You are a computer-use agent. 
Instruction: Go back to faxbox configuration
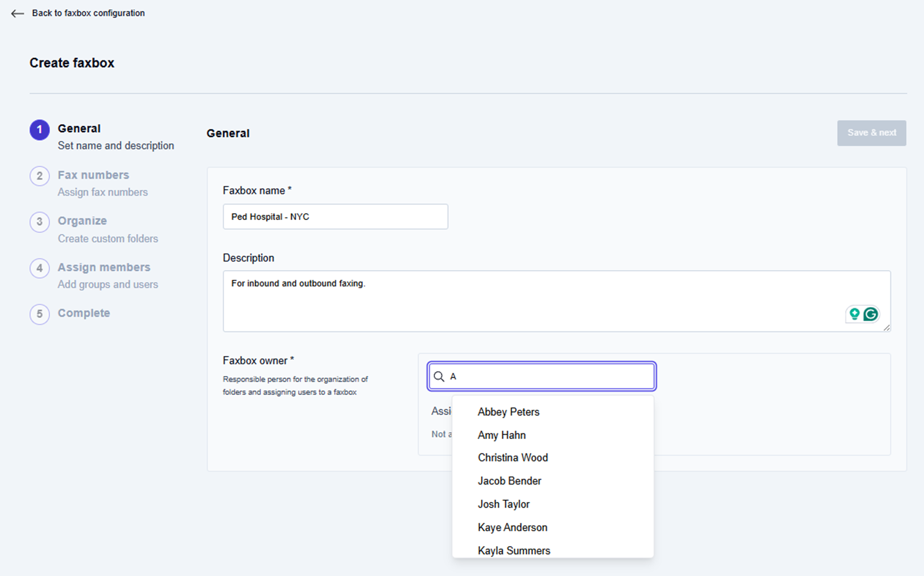pyautogui.click(x=88, y=13)
